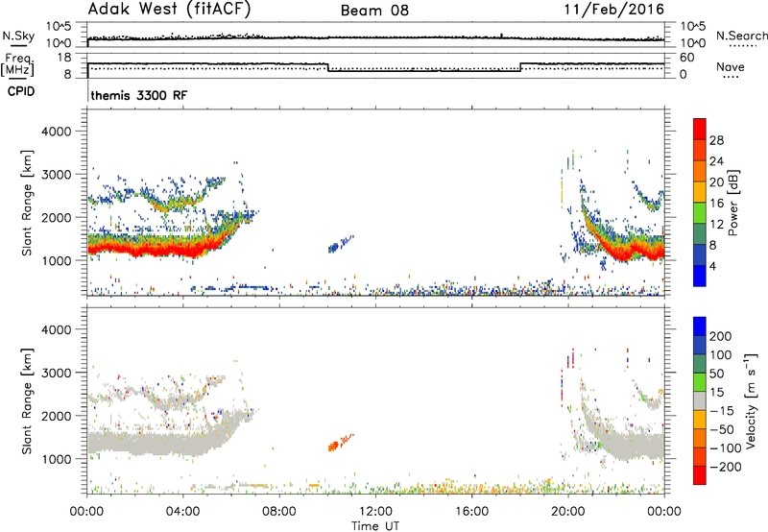Click the "CPID" label
The width and height of the screenshot is (768, 532).
pyautogui.click(x=21, y=91)
